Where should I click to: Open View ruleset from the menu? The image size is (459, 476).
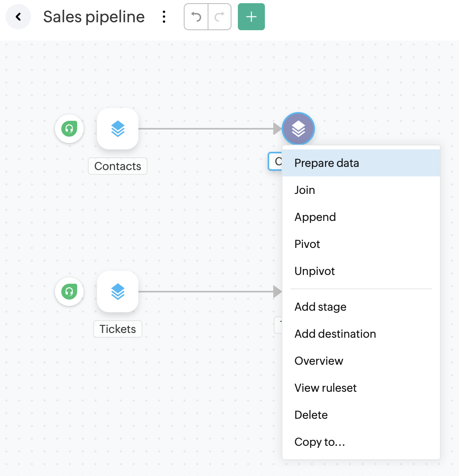[325, 388]
